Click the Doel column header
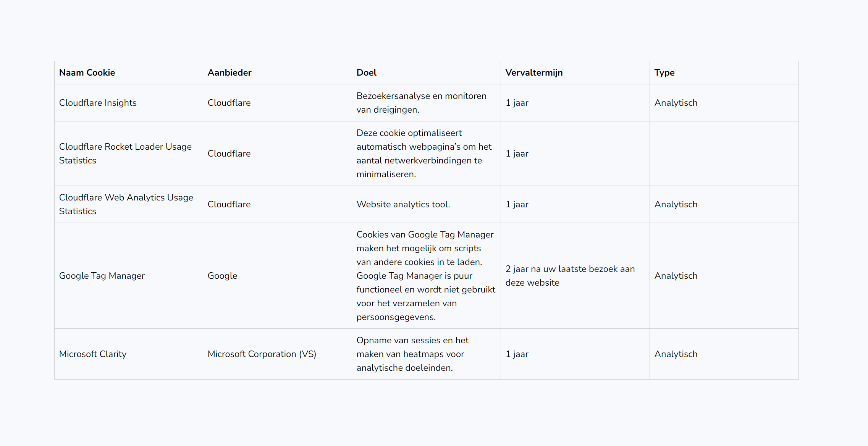 click(x=426, y=73)
